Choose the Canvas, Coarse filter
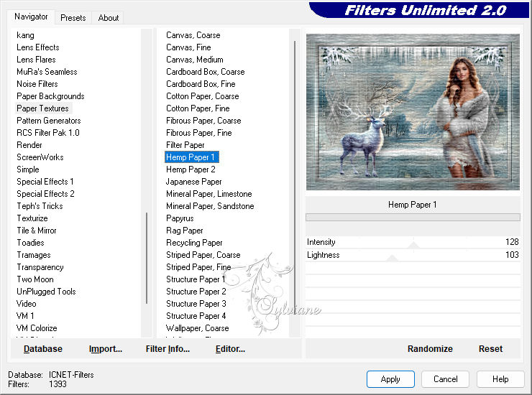The width and height of the screenshot is (532, 395). (193, 35)
